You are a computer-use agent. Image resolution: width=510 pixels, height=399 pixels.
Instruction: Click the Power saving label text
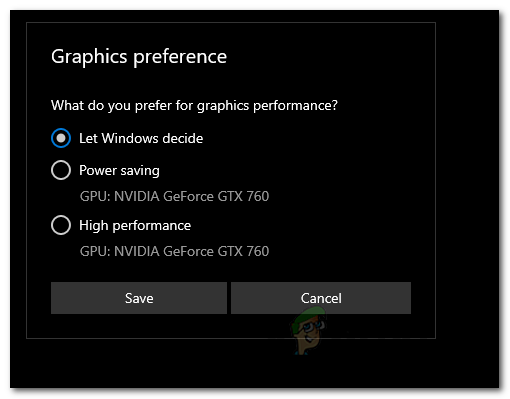coord(119,170)
